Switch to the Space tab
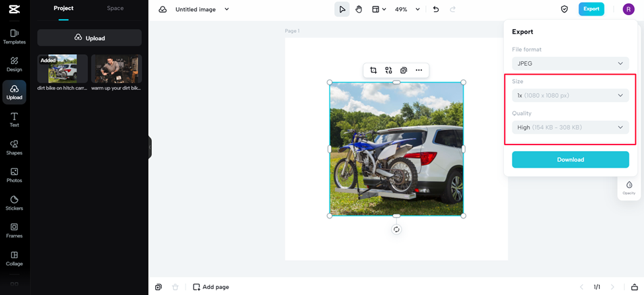 [x=115, y=8]
